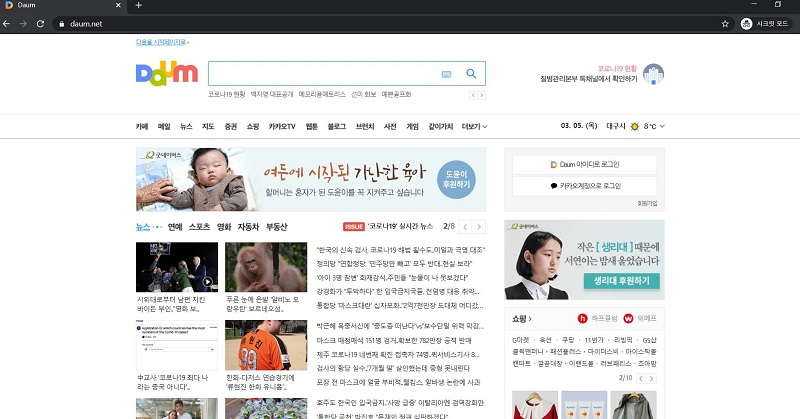Viewport: 800px width, 419px height.
Task: Click the magnifier search button
Action: 471,73
